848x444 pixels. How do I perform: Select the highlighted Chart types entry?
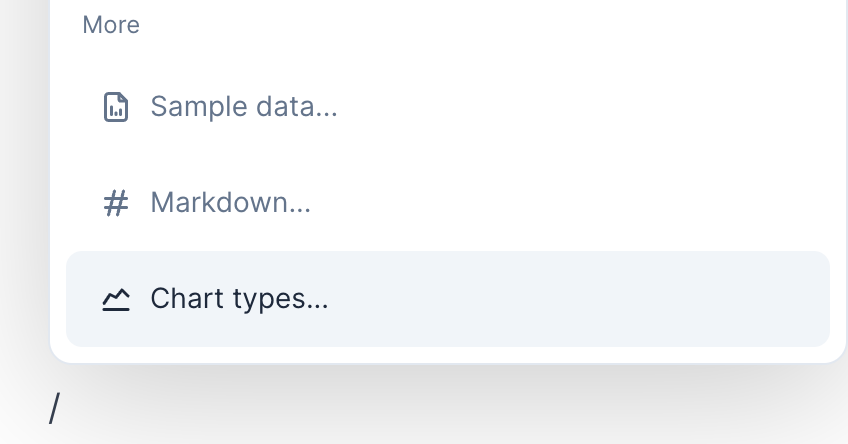click(x=447, y=299)
